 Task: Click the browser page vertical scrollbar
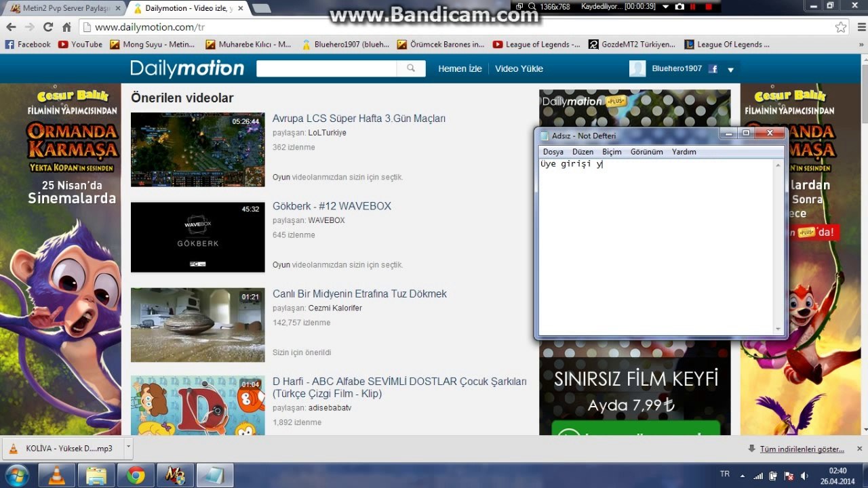(863, 244)
